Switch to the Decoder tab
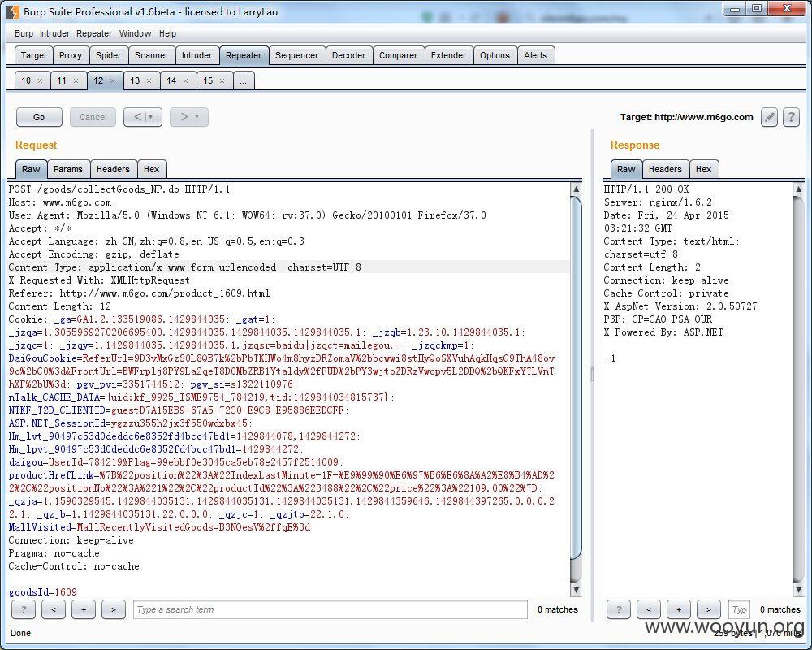Viewport: 812px width, 650px height. 348,55
